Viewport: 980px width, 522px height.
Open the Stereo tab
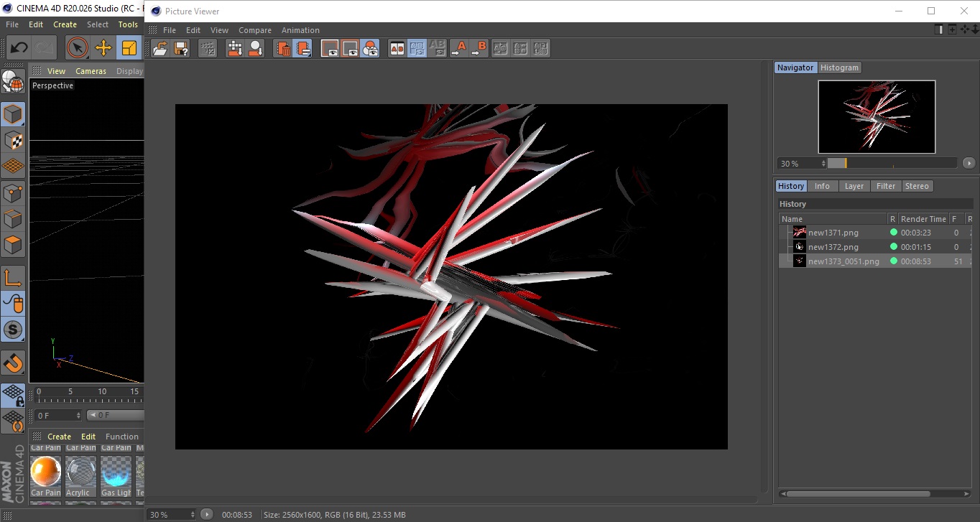[917, 186]
